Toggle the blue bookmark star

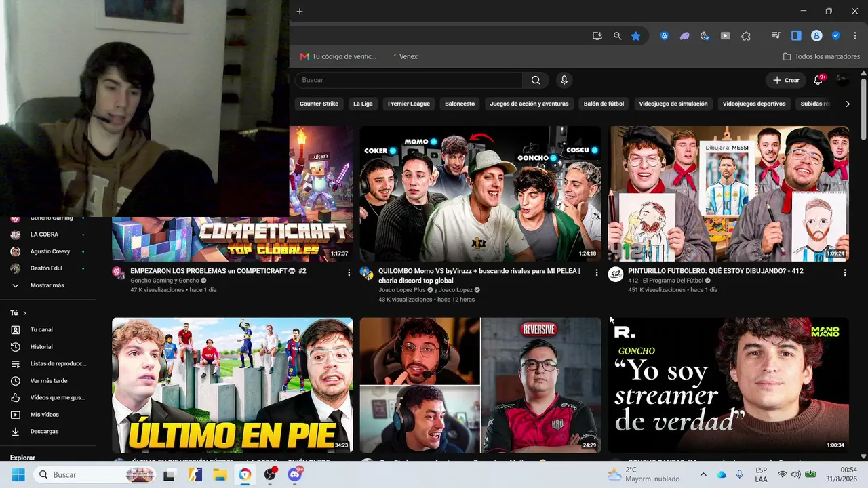point(635,36)
